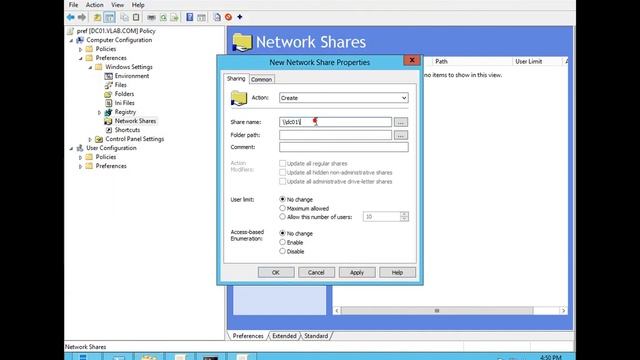
Task: Select User limit No change radio
Action: pos(282,199)
